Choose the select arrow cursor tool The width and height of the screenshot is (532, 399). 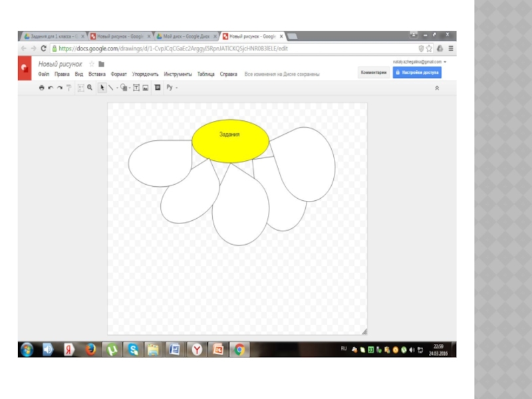pyautogui.click(x=102, y=87)
